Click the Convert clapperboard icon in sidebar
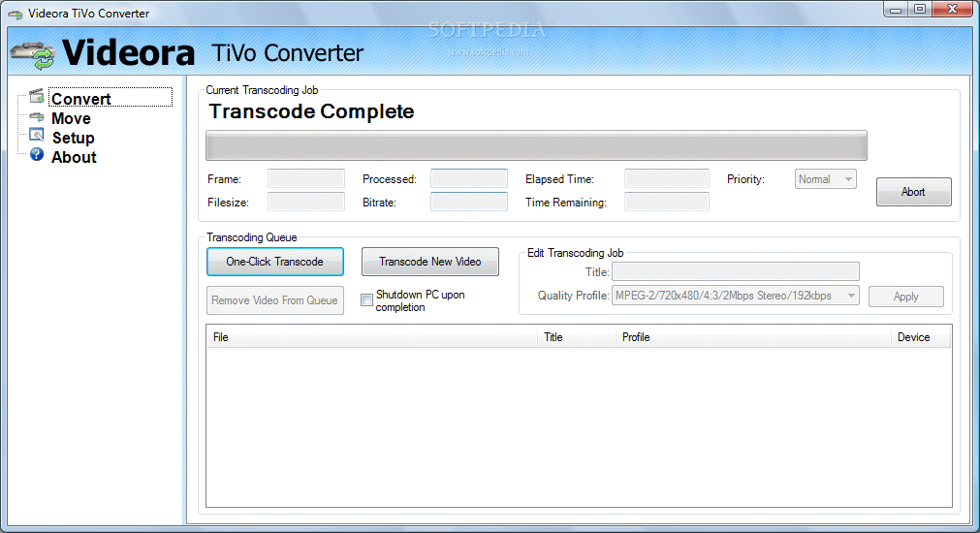The height and width of the screenshot is (533, 980). (37, 96)
